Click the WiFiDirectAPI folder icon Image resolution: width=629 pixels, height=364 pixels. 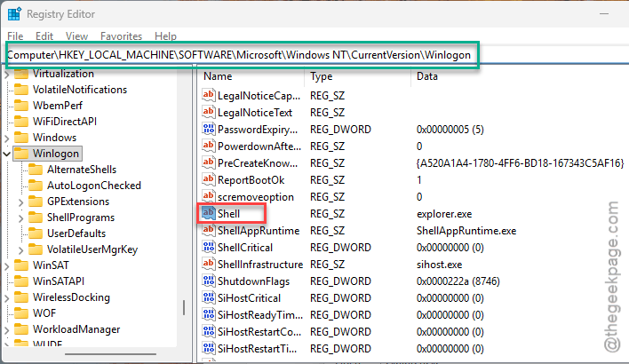click(21, 122)
